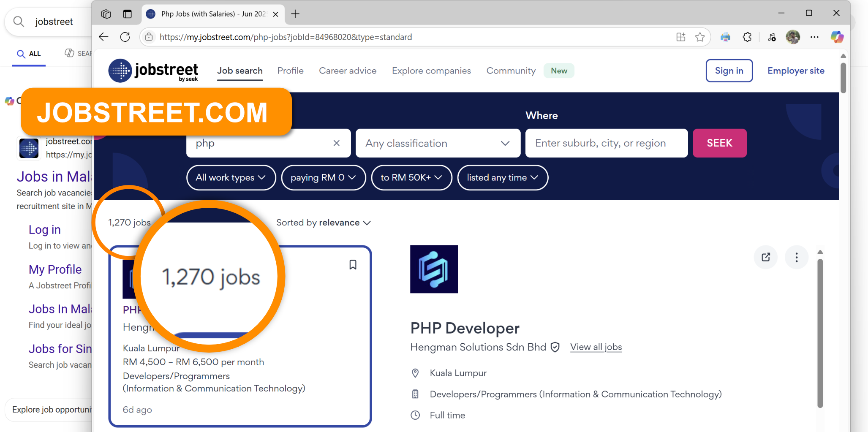Open the job's three-dot options menu
The height and width of the screenshot is (432, 868).
click(797, 257)
